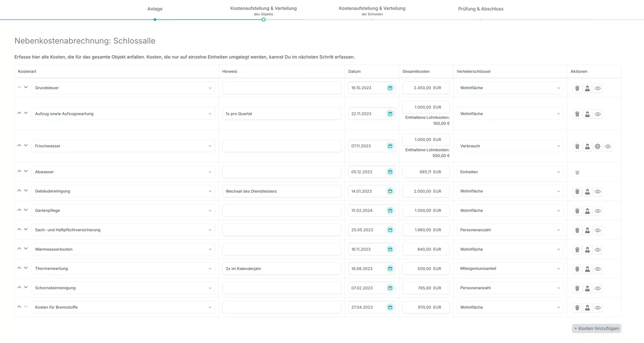Open Frischwasser Kostenart dropdown

123,146
